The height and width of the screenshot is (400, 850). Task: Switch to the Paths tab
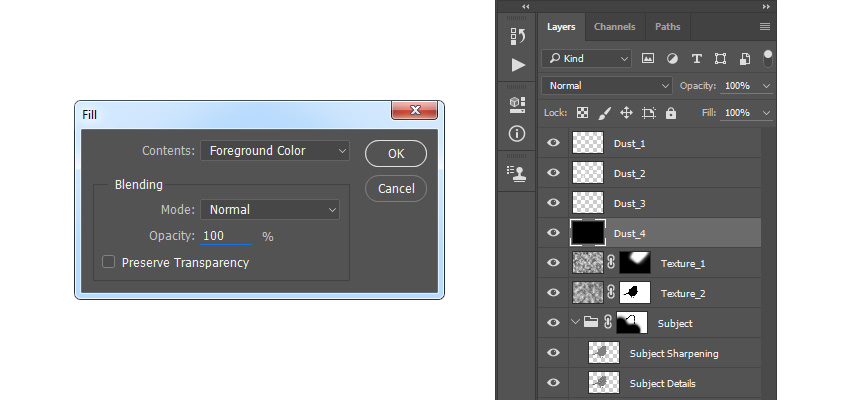tap(667, 27)
